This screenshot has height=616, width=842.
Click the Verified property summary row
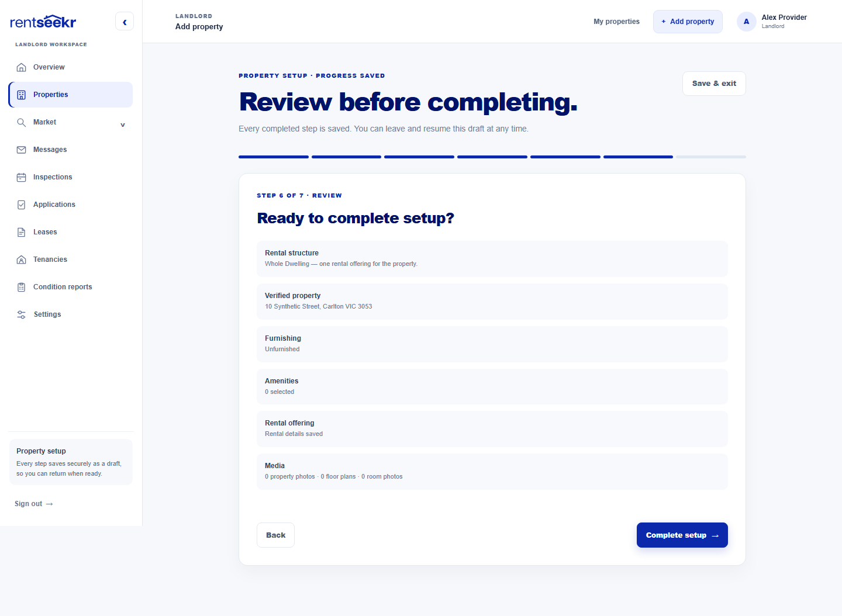492,301
